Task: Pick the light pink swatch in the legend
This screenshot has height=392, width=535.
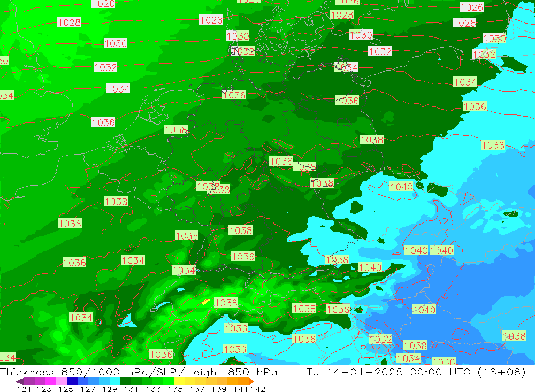Action: point(62,381)
